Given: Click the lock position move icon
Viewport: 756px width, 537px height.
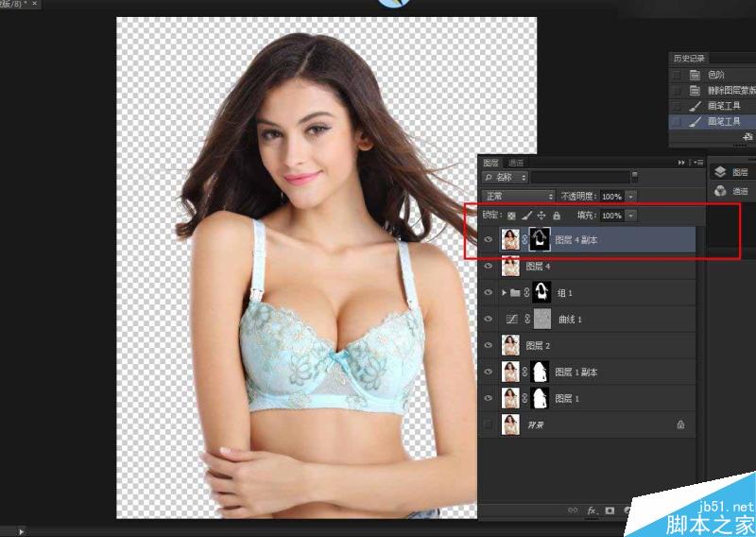Looking at the screenshot, I should pyautogui.click(x=541, y=216).
